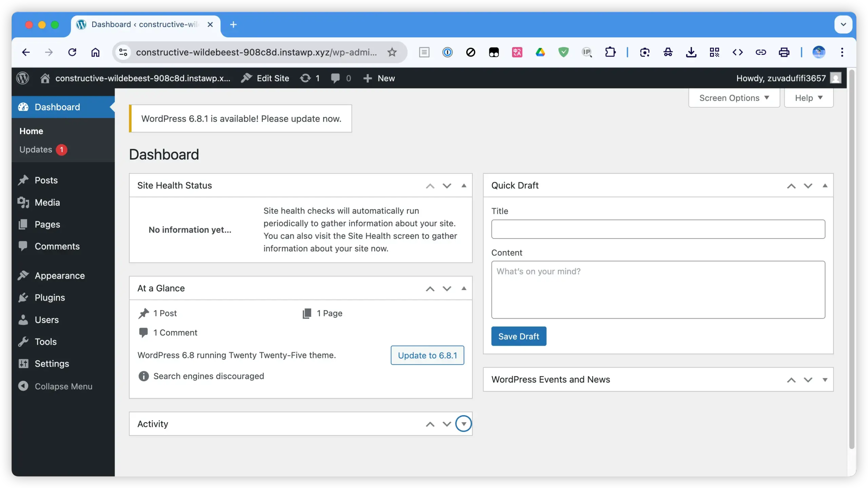Open the QR code generator icon
Screen dimensions: 868x488
pyautogui.click(x=714, y=52)
